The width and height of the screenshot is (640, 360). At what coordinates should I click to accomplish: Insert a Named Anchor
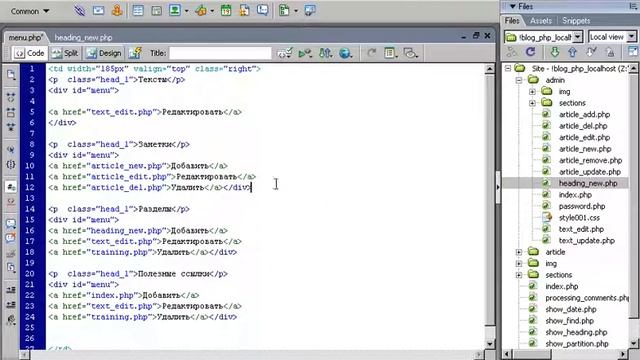[117, 11]
